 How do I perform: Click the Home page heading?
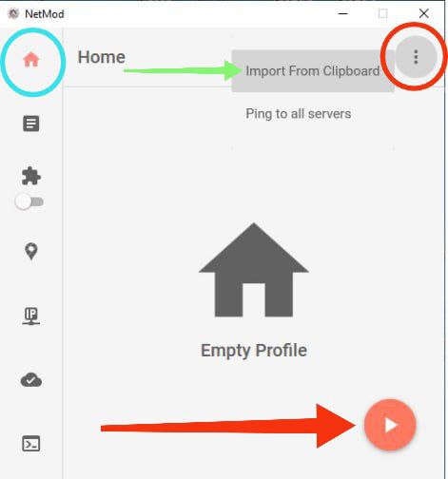click(102, 57)
